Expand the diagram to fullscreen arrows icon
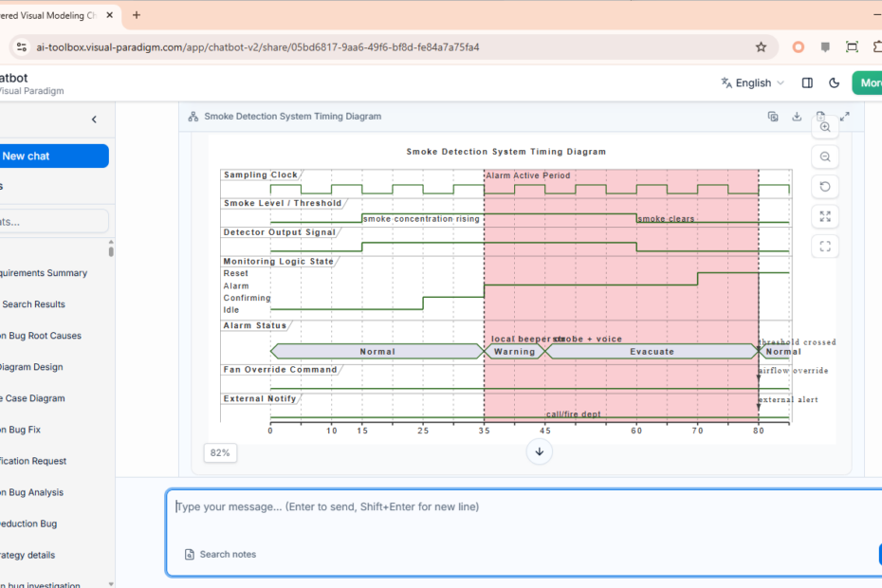 tap(844, 117)
